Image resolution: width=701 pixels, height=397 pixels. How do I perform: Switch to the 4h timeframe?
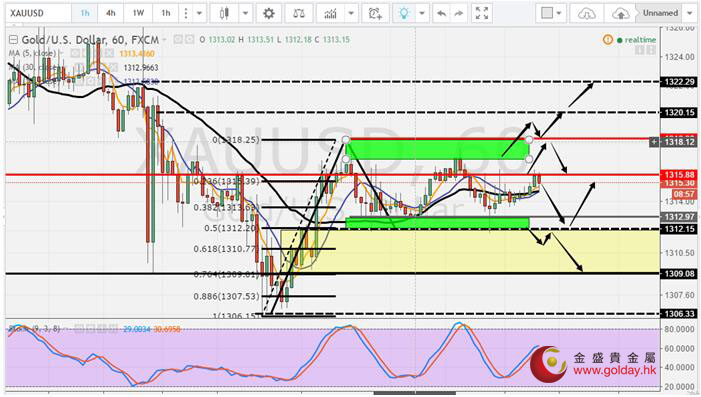[110, 13]
